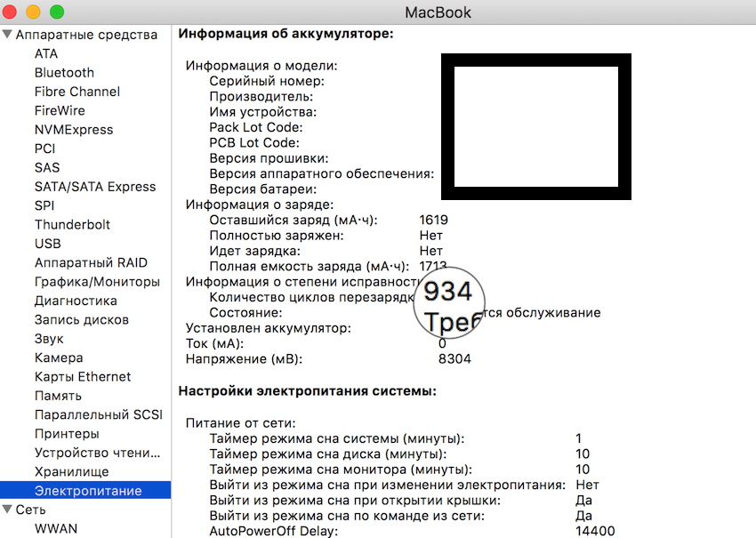This screenshot has width=756, height=538.
Task: Open the Диагностика entry
Action: [76, 301]
